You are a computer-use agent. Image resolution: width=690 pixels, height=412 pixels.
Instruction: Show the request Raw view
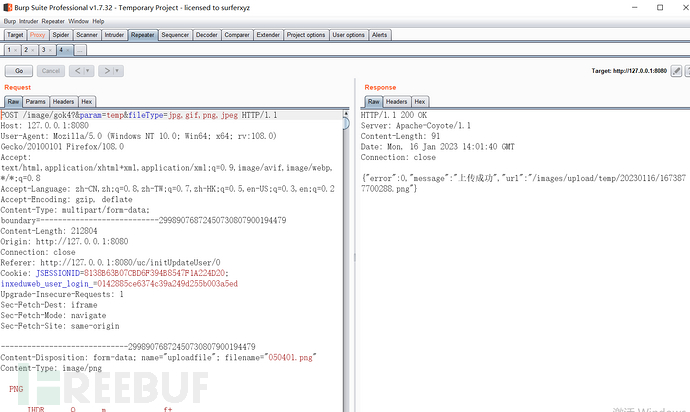click(13, 102)
